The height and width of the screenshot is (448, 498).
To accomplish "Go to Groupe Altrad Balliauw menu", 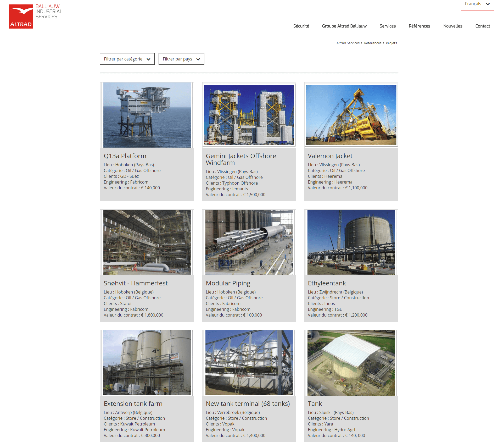I will 344,26.
